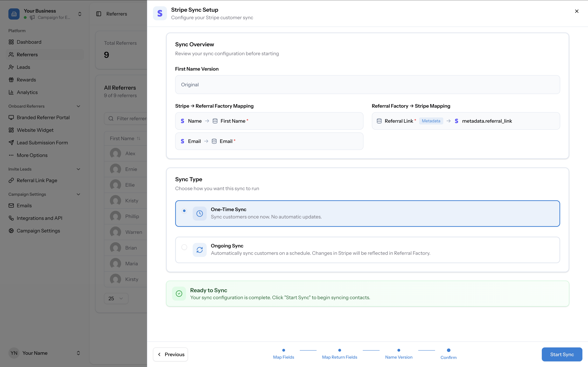Viewport: 588px width, 367px height.
Task: Open the Dashboard from the sidebar
Action: [x=29, y=42]
